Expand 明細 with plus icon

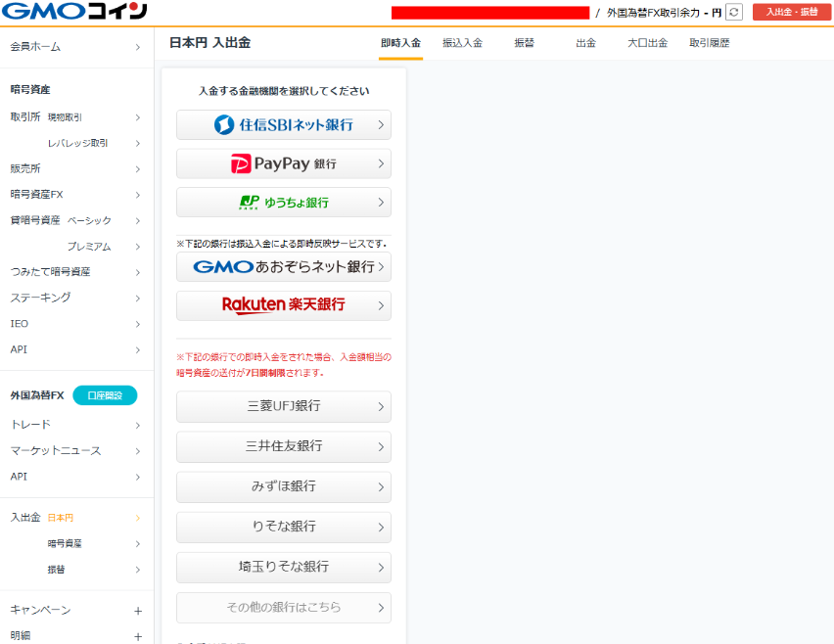coord(138,636)
